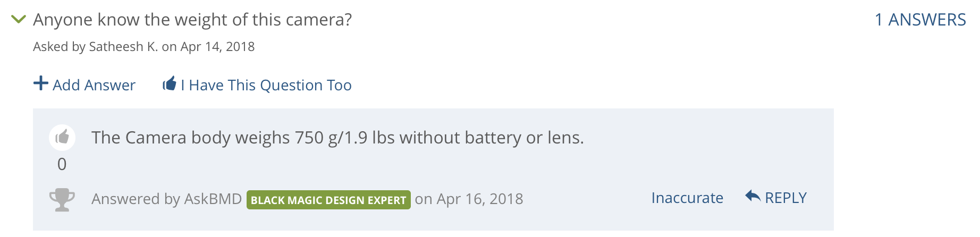Click thumbs-up icon for I Have This Question Too
The width and height of the screenshot is (980, 237).
[170, 83]
